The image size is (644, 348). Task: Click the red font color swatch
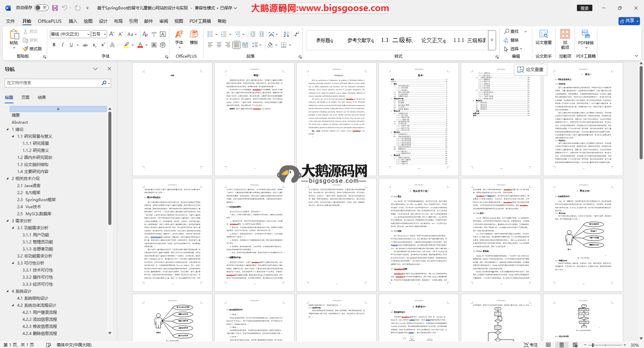pyautogui.click(x=140, y=45)
